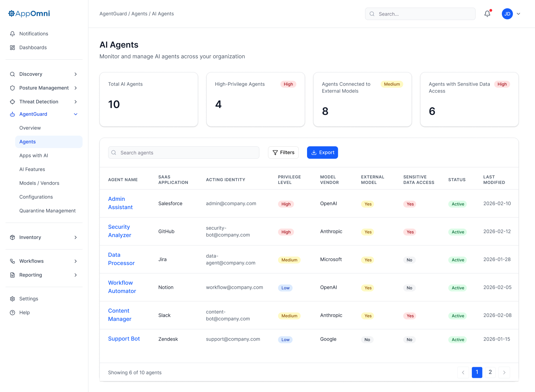Switch to the Models / Vendors section
The image size is (535, 392).
point(39,183)
